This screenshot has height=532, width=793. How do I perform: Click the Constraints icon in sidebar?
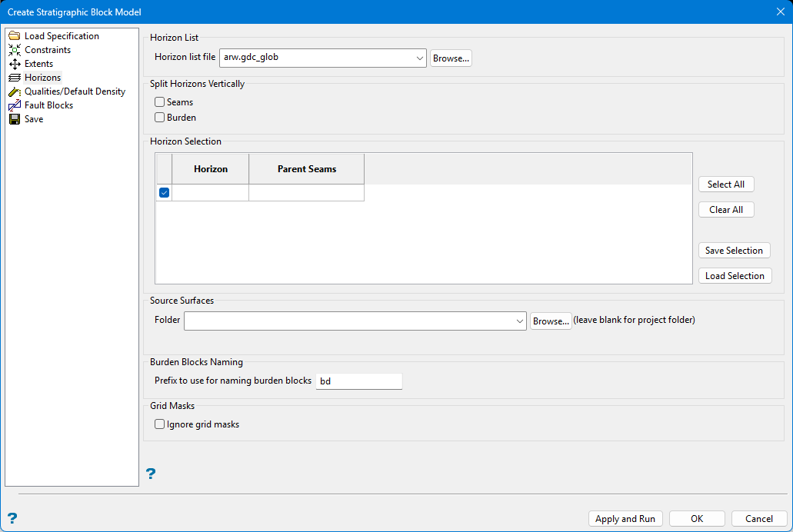[15, 50]
